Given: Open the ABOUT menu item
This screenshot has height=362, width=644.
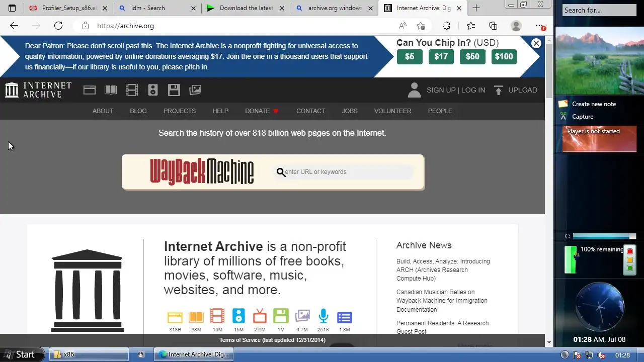Looking at the screenshot, I should (x=103, y=111).
